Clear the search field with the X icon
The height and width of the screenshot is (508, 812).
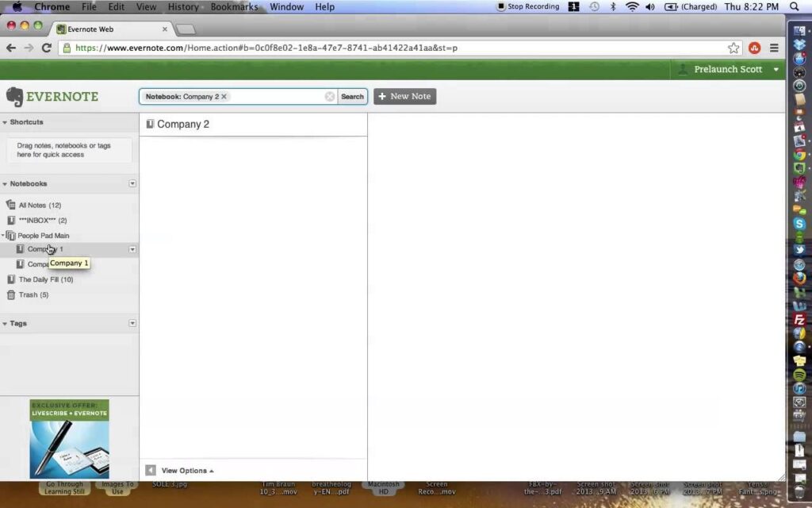coord(329,96)
